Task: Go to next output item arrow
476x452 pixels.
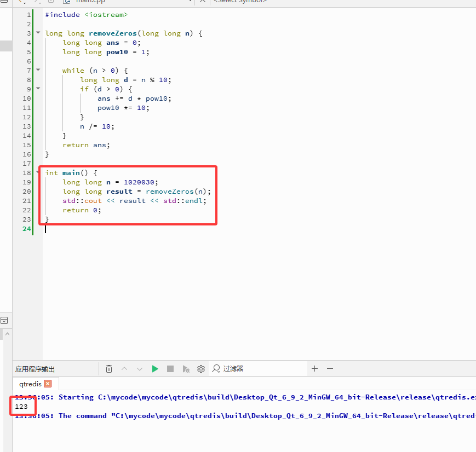Action: [140, 369]
